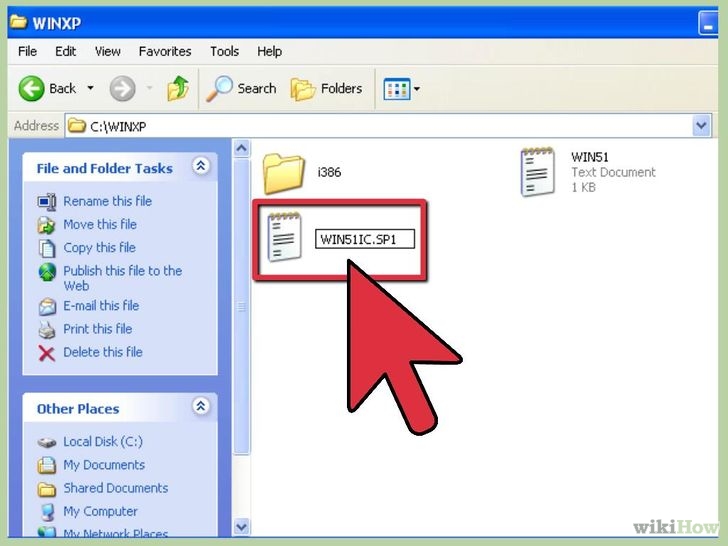
Task: Click the grayed Forward arrow icon
Action: [123, 88]
